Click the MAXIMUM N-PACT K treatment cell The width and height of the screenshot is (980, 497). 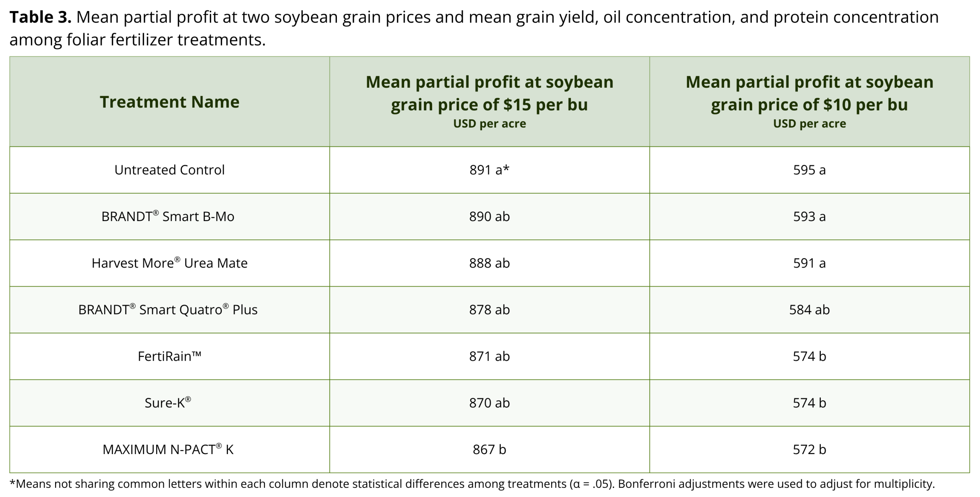(x=168, y=449)
